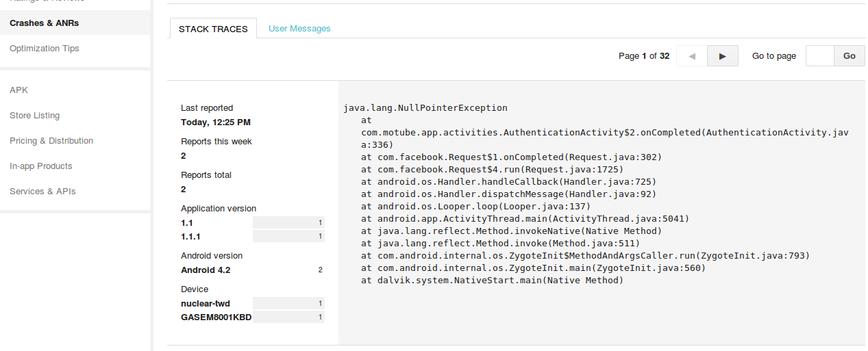Select application version 1.1 row

(x=252, y=223)
